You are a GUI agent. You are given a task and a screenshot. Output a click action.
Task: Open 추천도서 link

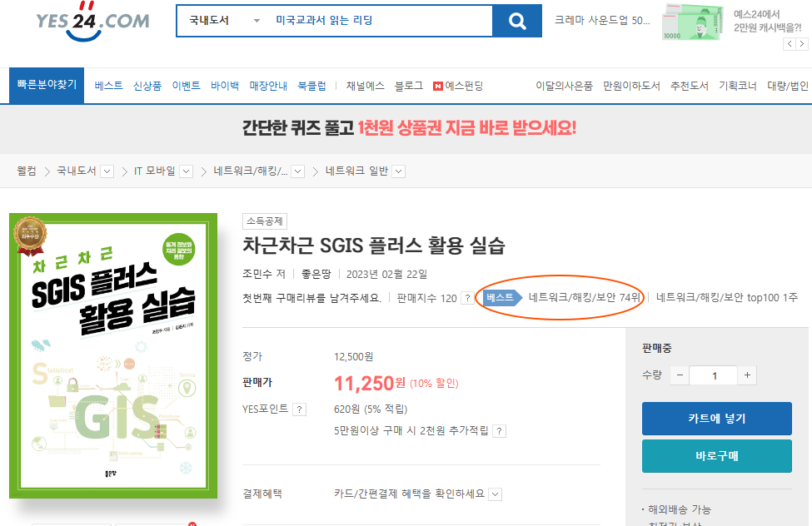pyautogui.click(x=690, y=86)
